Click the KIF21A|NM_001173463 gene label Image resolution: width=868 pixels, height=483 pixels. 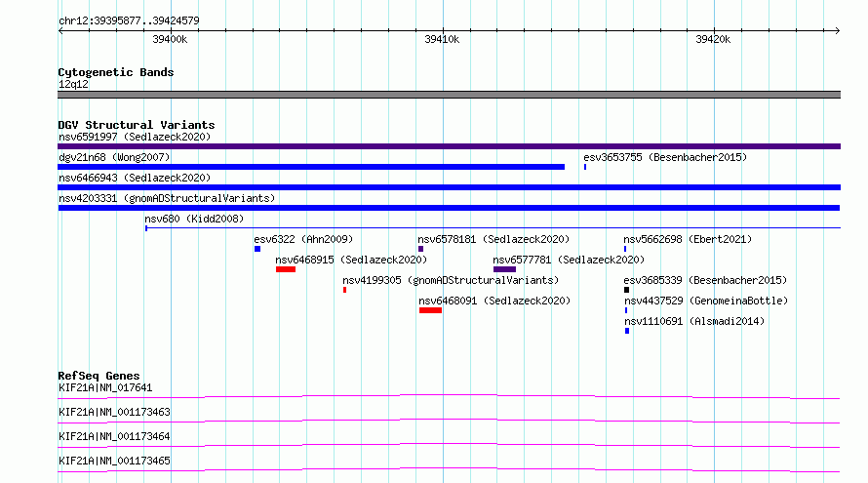point(114,412)
